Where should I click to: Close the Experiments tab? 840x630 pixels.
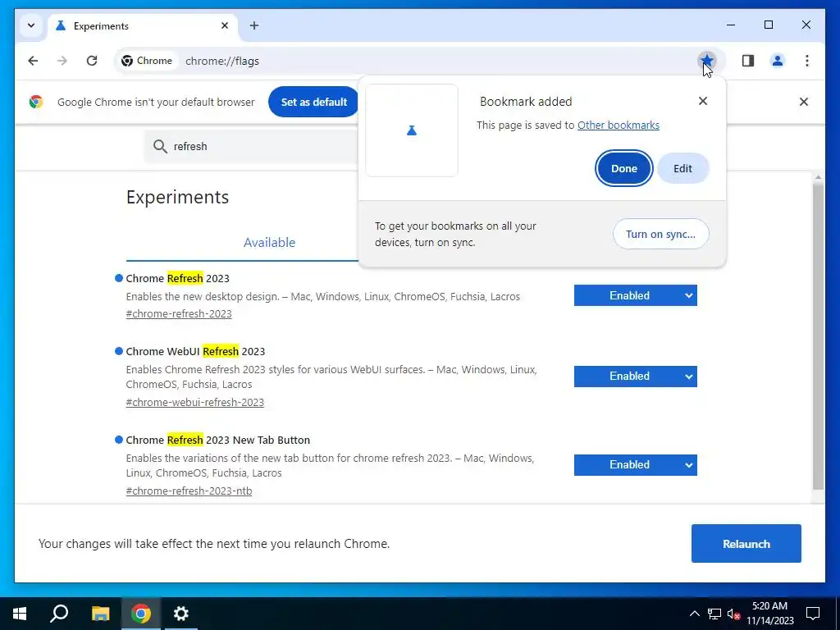(225, 25)
